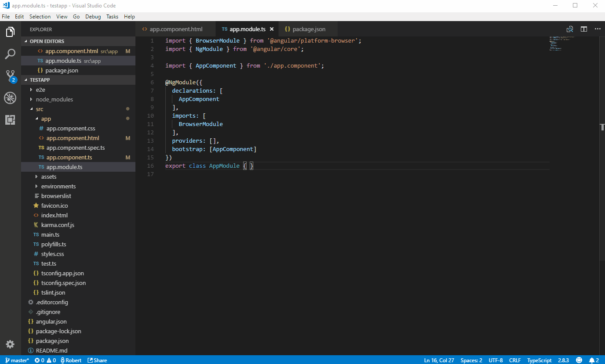
Task: Open the browserslist file
Action: pos(78,196)
